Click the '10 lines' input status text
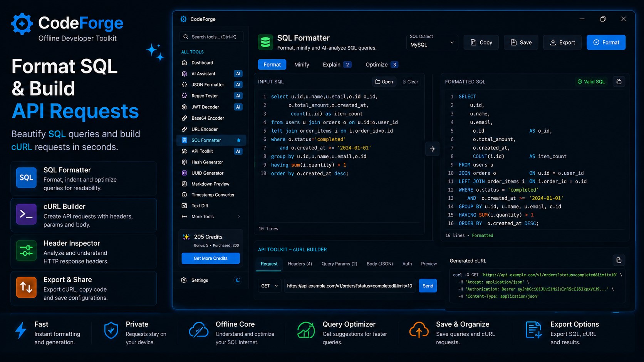Image resolution: width=644 pixels, height=362 pixels. pos(268,229)
